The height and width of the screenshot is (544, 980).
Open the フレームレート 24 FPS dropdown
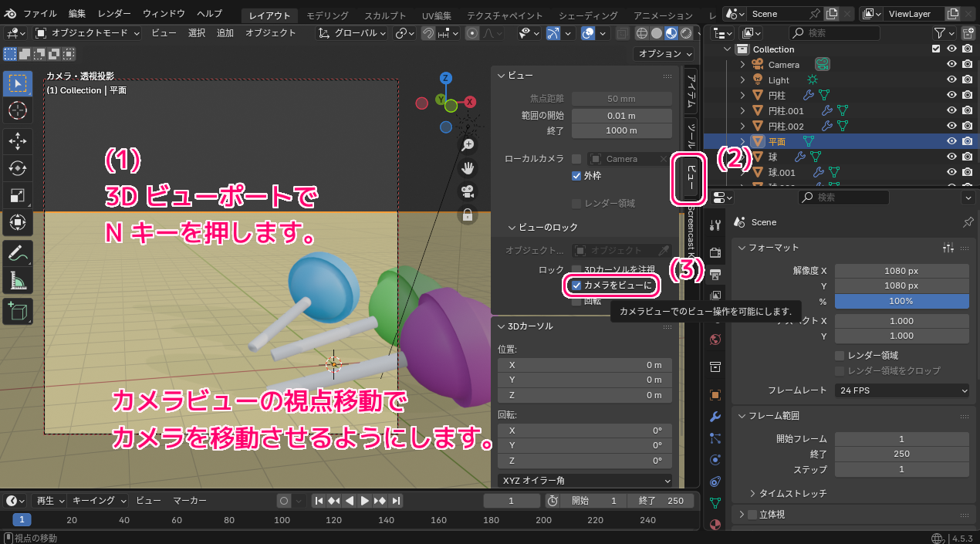tap(901, 390)
